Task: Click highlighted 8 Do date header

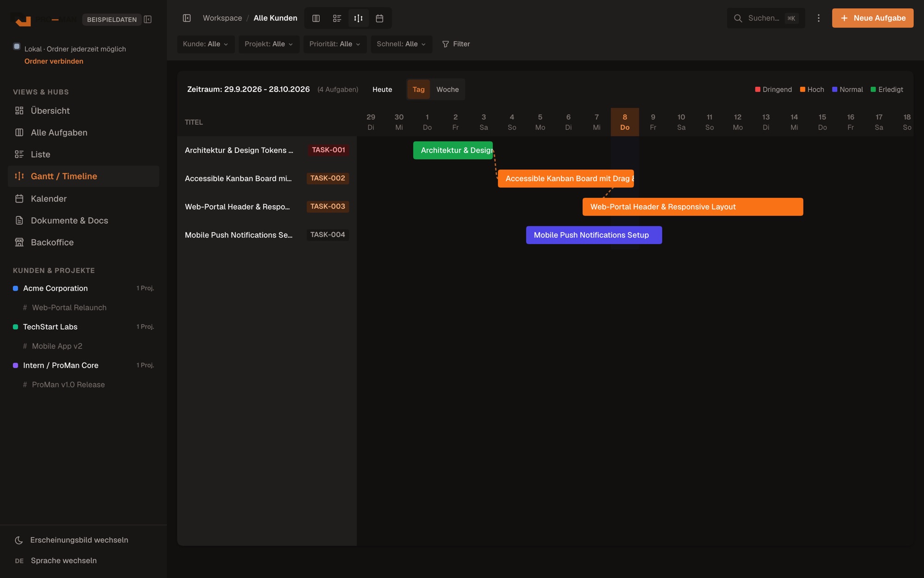Action: click(x=625, y=122)
